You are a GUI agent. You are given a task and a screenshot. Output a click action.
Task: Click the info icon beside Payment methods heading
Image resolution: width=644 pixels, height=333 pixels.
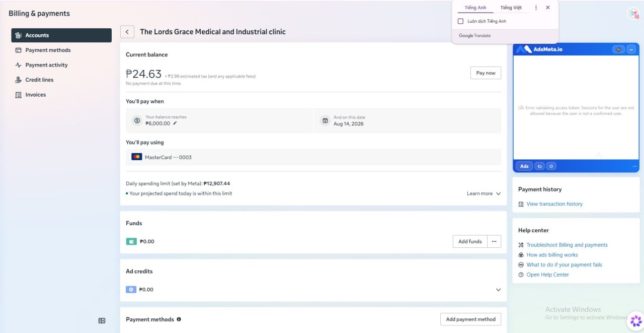pyautogui.click(x=179, y=319)
